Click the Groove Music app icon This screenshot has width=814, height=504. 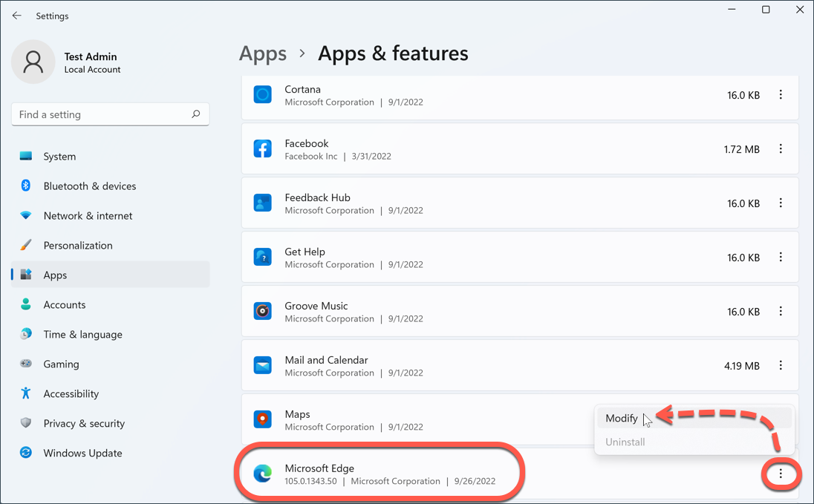tap(263, 311)
